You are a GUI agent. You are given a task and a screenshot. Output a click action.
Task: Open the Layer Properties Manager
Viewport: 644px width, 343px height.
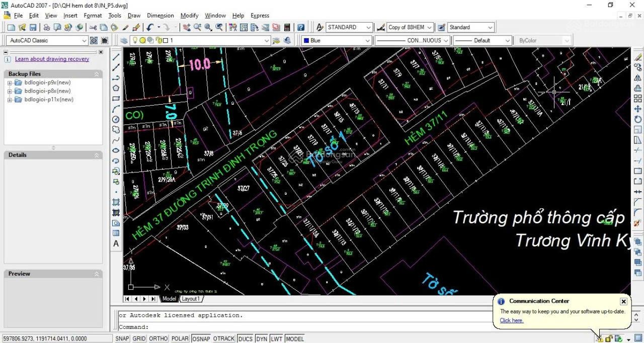point(124,40)
